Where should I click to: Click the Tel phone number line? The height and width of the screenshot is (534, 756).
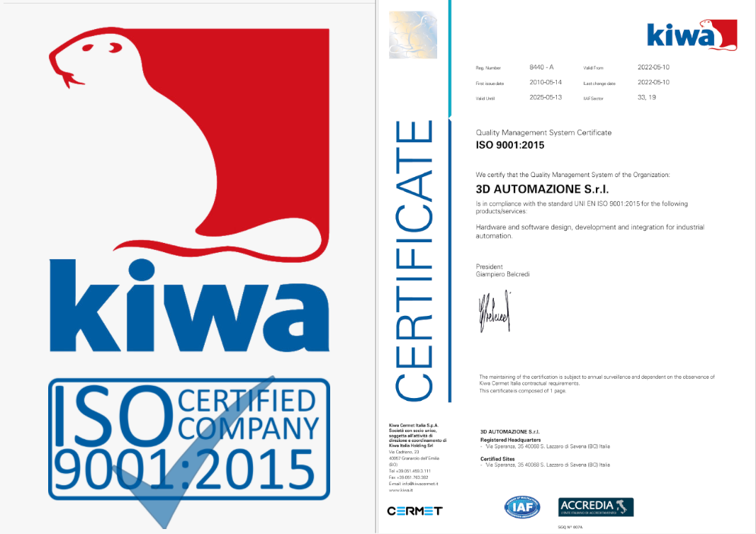point(410,471)
